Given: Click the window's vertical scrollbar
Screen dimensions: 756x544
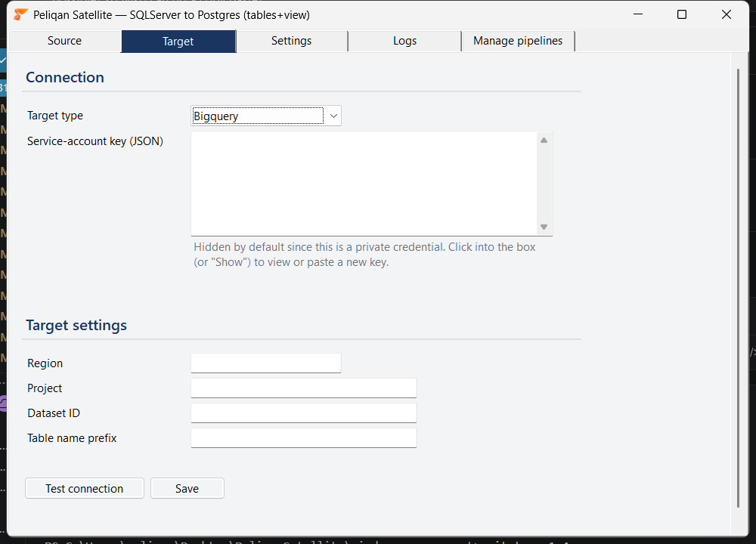Looking at the screenshot, I should pyautogui.click(x=738, y=288).
